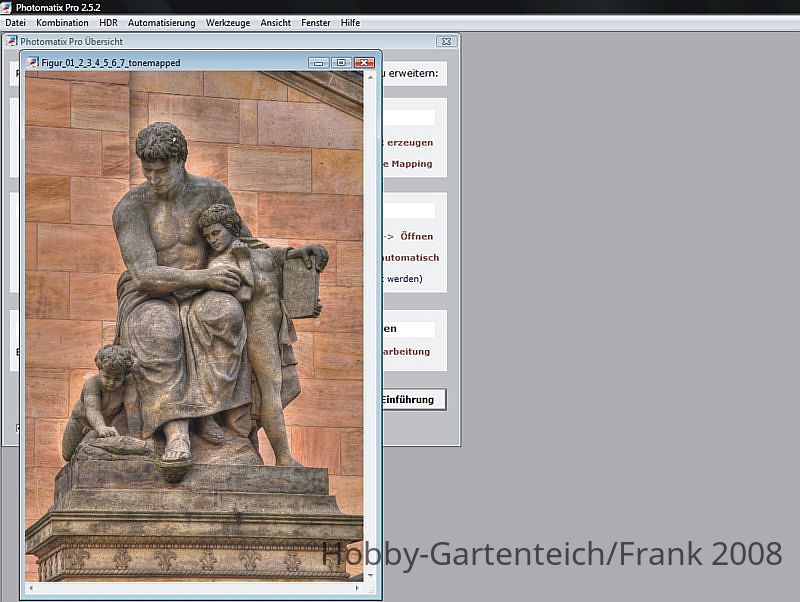This screenshot has width=800, height=602.
Task: Open the Hilfe menu
Action: point(350,23)
